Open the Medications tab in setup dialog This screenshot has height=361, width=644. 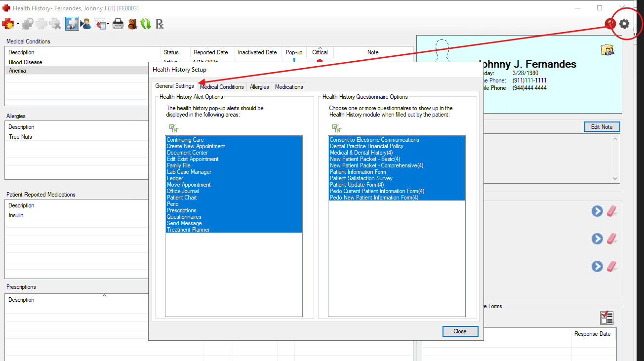tap(289, 86)
